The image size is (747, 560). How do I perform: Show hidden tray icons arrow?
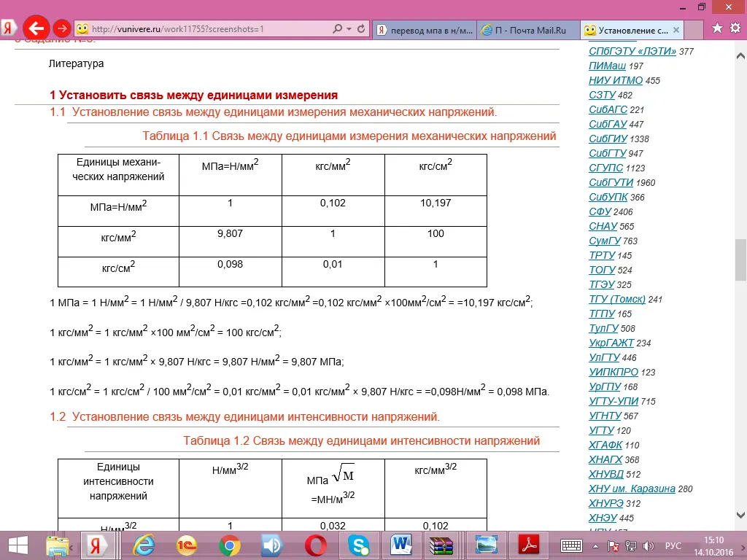click(x=595, y=546)
